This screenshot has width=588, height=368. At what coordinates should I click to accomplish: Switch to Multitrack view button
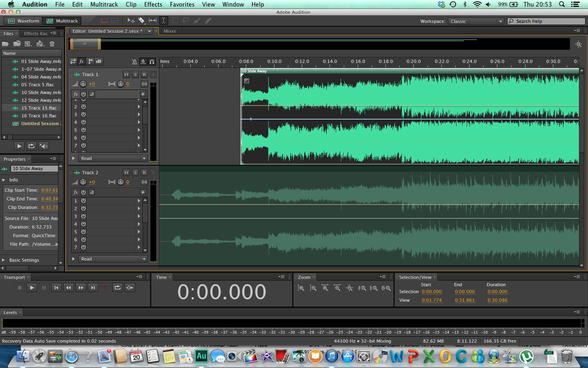(62, 21)
